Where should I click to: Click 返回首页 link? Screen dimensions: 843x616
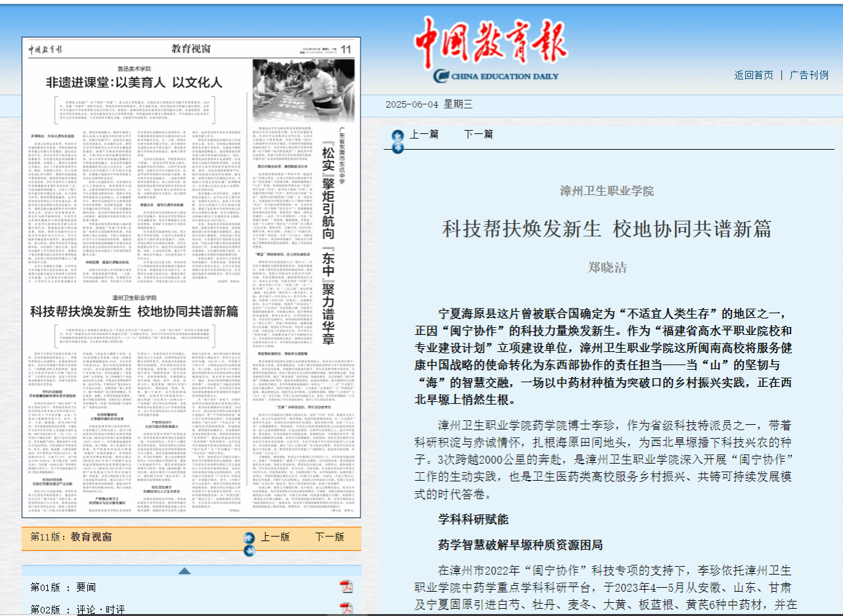[x=754, y=75]
